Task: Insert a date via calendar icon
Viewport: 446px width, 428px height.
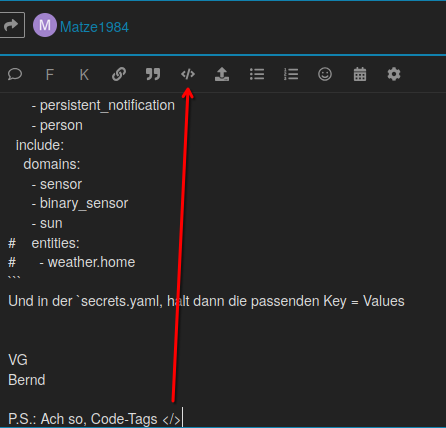Action: [x=360, y=74]
